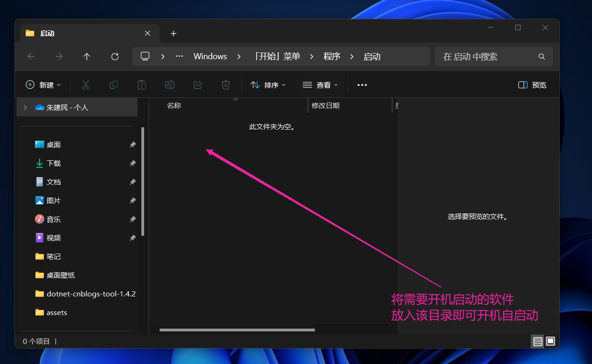Click the Rename icon in toolbar
The width and height of the screenshot is (592, 364).
170,85
